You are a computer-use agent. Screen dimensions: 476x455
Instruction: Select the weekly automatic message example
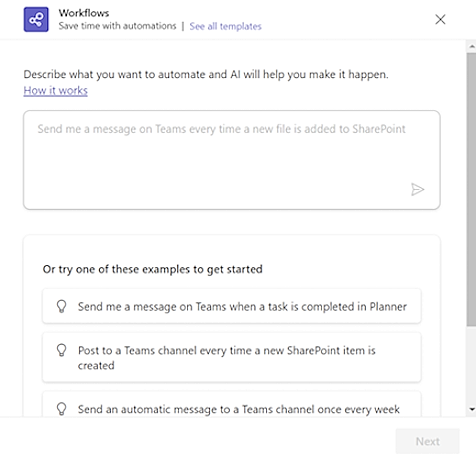coord(232,404)
